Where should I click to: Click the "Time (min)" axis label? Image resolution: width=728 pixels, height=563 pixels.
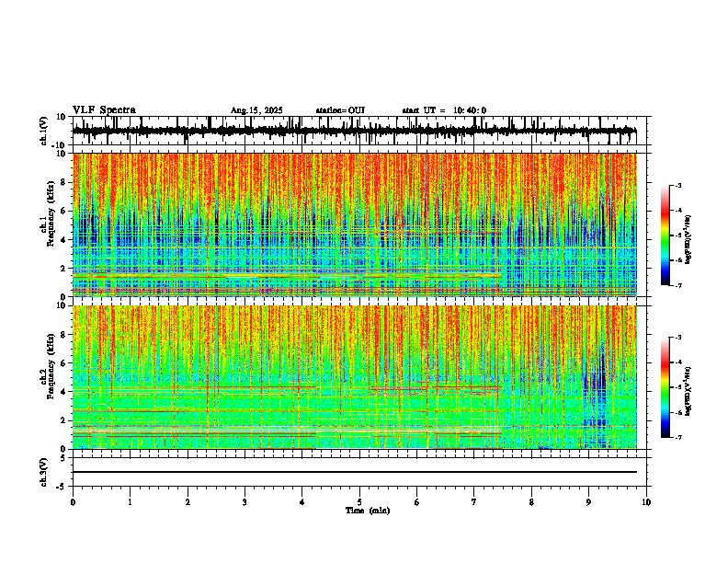pos(368,511)
